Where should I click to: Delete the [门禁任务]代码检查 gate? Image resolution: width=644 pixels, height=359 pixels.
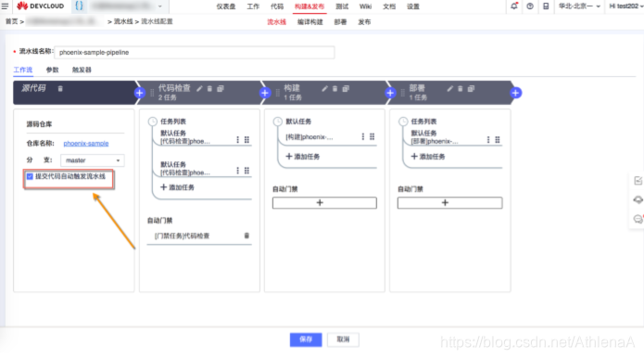pyautogui.click(x=246, y=236)
